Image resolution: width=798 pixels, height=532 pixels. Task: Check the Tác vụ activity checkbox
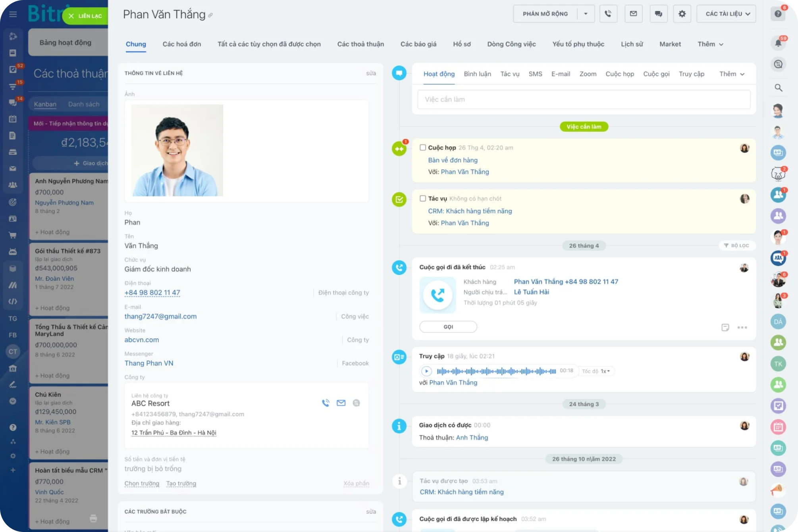coord(423,198)
